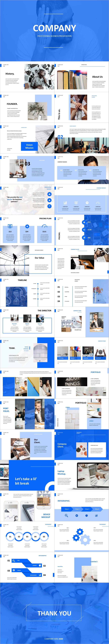Image resolution: width=109 pixels, height=644 pixels.
Task: Click COMPANY HERE 2020 footer text
Action: [x=54, y=639]
